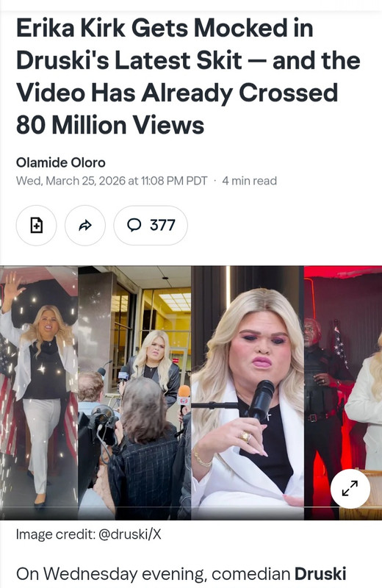Open the press conference panel with reporters
The image size is (382, 588).
tap(134, 392)
